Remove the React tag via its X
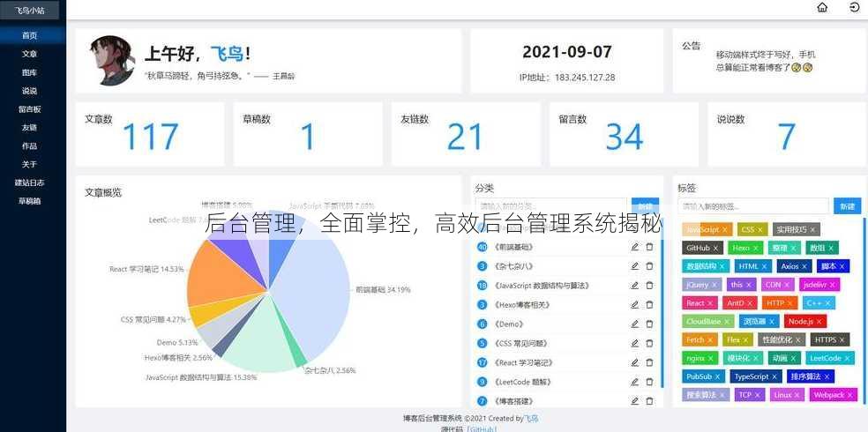The width and height of the screenshot is (868, 432). point(710,303)
